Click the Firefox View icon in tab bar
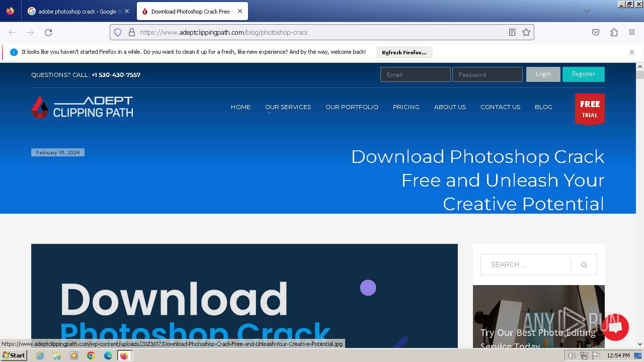644x362 pixels. [10, 11]
